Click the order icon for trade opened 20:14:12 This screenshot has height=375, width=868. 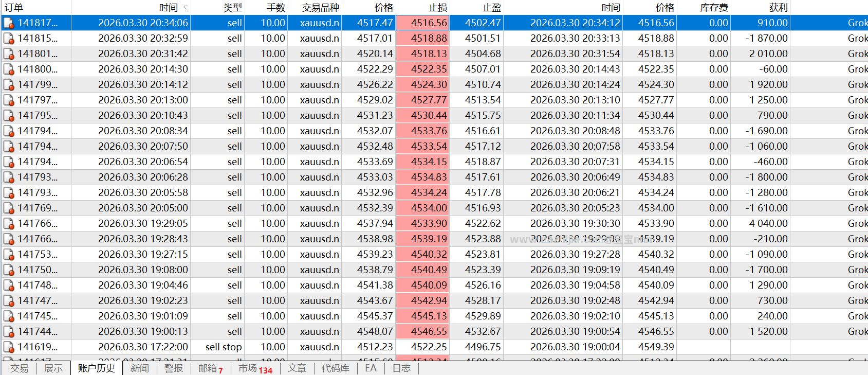9,85
